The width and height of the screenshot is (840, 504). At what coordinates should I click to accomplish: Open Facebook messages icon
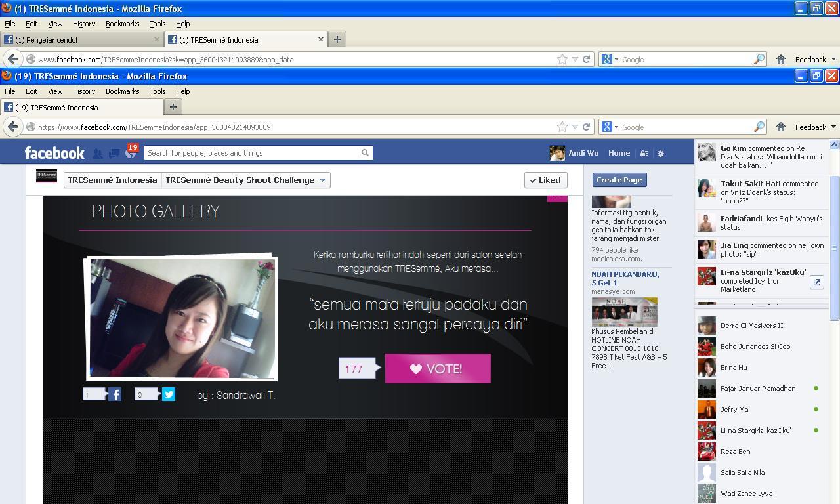click(114, 154)
